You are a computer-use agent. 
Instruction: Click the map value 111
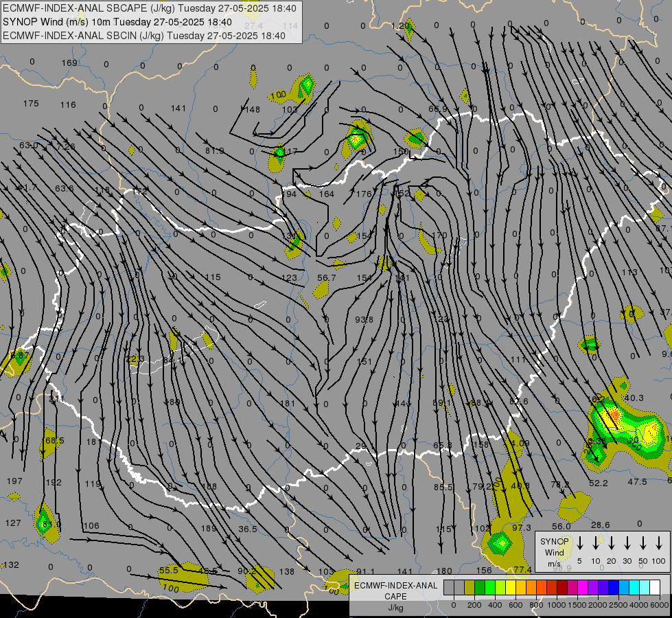pyautogui.click(x=518, y=359)
